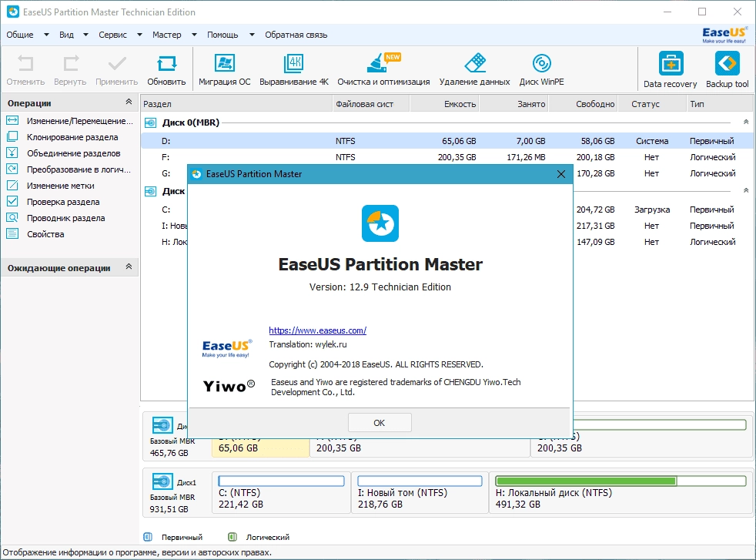Select the C: (NTFS) partition usage bar
This screenshot has height=560, width=756.
coord(281,481)
